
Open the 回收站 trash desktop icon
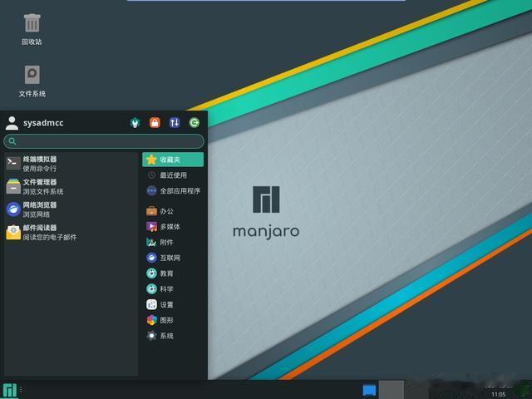pyautogui.click(x=32, y=29)
